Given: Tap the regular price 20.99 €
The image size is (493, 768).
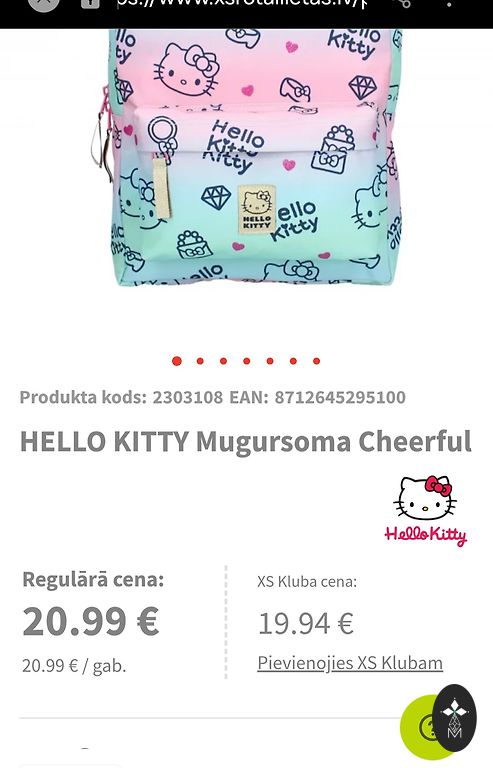Looking at the screenshot, I should (91, 621).
